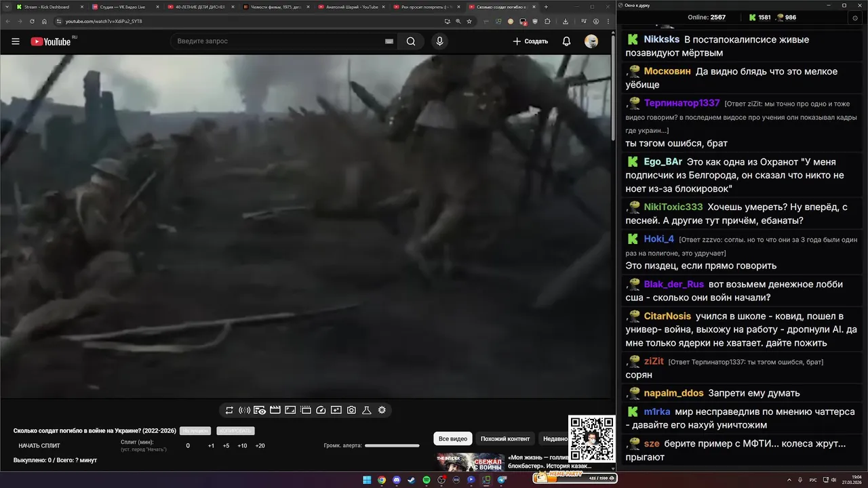The image size is (868, 488).
Task: Click the plus-screen popup player icon
Action: 336,410
